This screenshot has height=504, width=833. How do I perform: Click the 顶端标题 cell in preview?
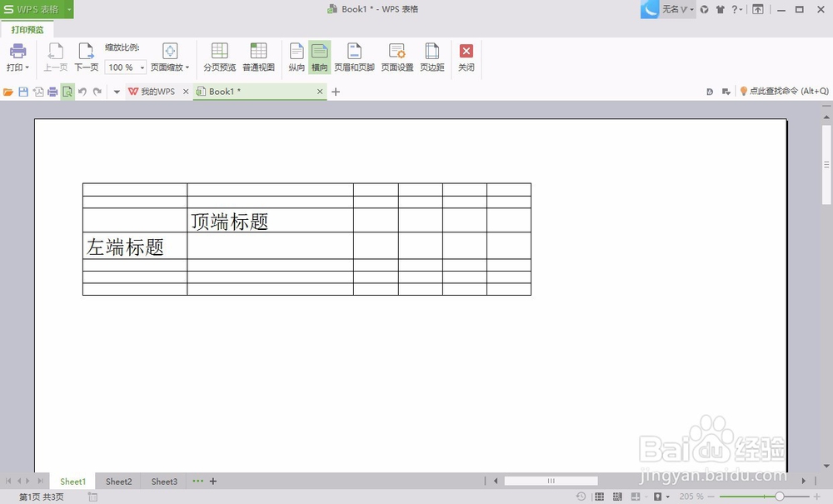270,221
